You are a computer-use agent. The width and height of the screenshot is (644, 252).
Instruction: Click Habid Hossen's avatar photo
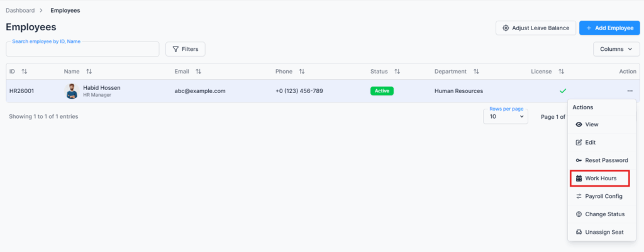coord(72,91)
